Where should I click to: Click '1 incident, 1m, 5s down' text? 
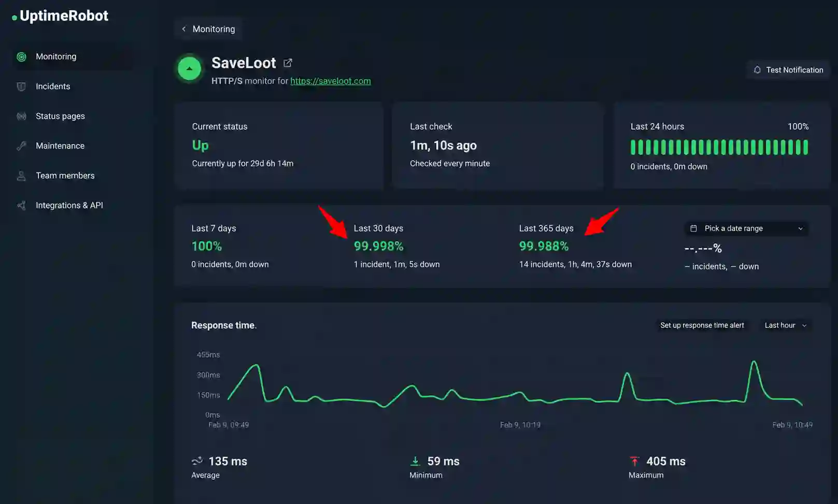[396, 264]
